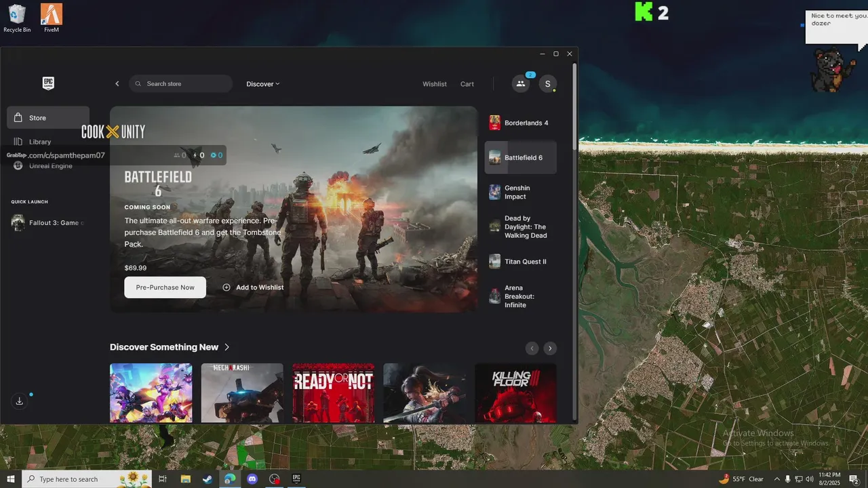Open the swordswoman game thumbnail

click(x=425, y=393)
